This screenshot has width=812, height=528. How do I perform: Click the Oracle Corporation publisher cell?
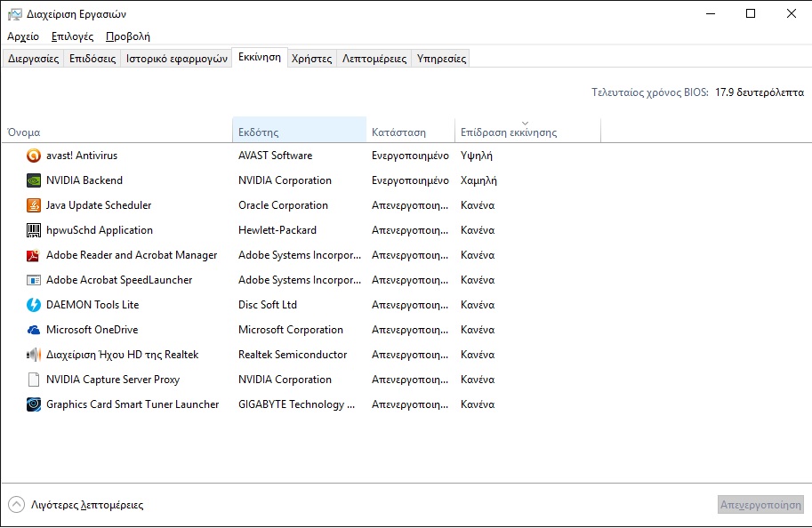coord(284,205)
